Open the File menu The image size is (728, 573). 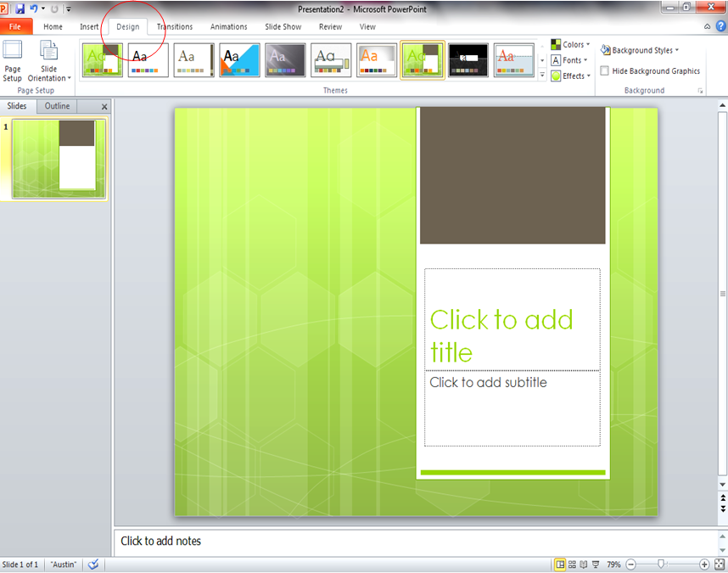[14, 26]
